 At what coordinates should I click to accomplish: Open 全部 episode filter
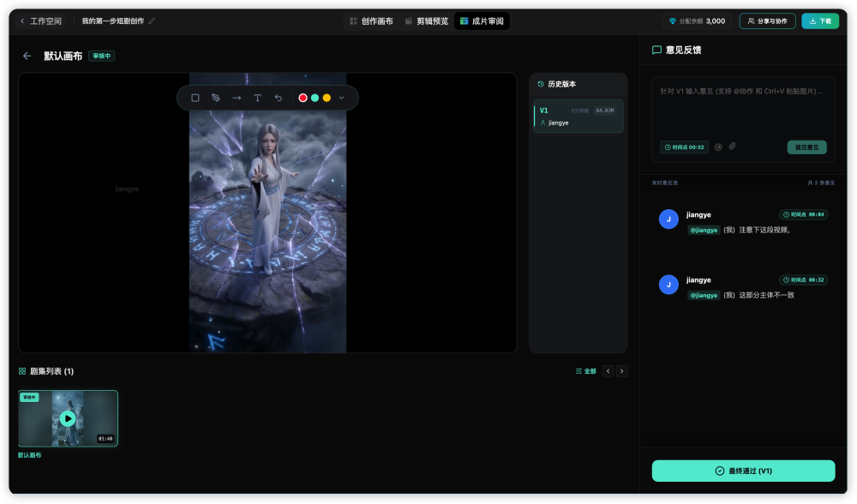click(x=586, y=371)
